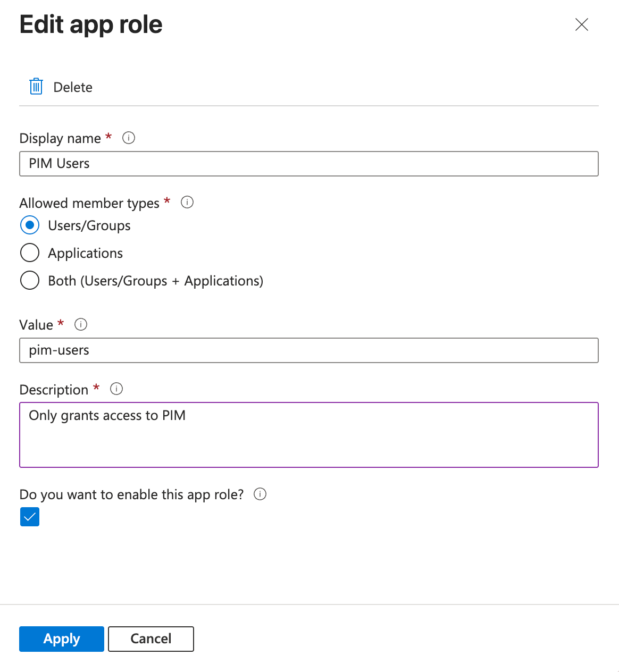Click the 'Display name' label
The height and width of the screenshot is (672, 619).
(x=60, y=138)
